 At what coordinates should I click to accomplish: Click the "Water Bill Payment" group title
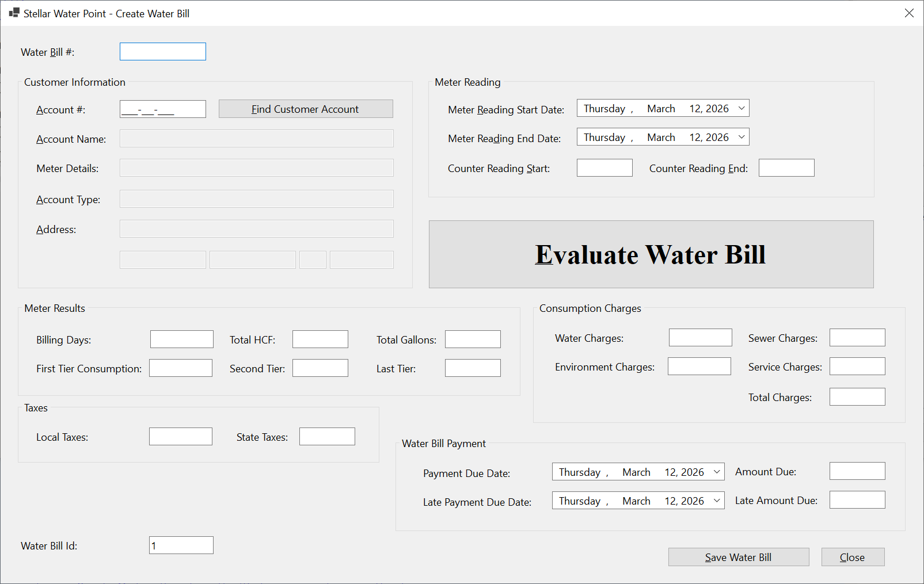[x=444, y=444]
